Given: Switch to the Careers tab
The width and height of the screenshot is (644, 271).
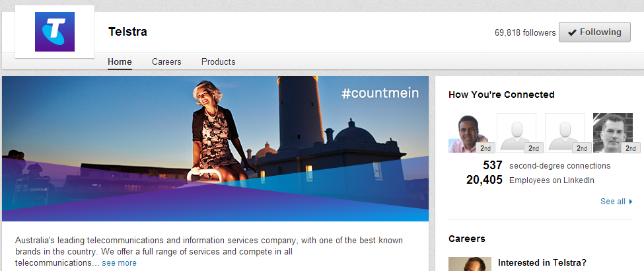Looking at the screenshot, I should 166,61.
